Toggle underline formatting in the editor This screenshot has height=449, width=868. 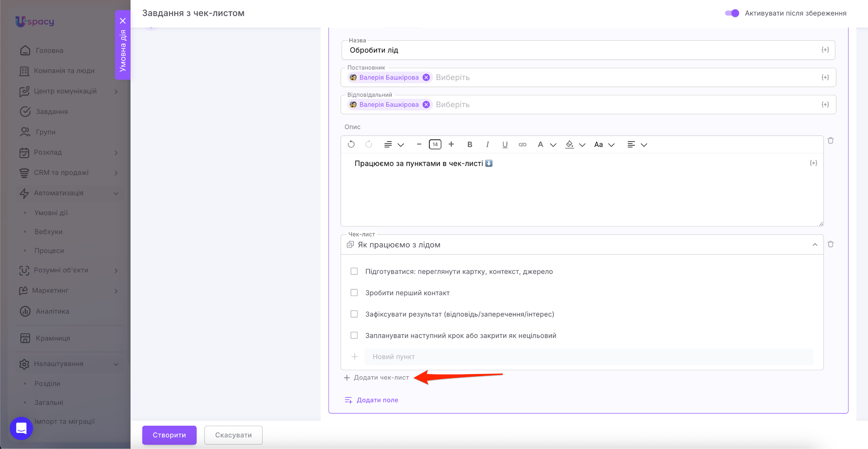(505, 144)
